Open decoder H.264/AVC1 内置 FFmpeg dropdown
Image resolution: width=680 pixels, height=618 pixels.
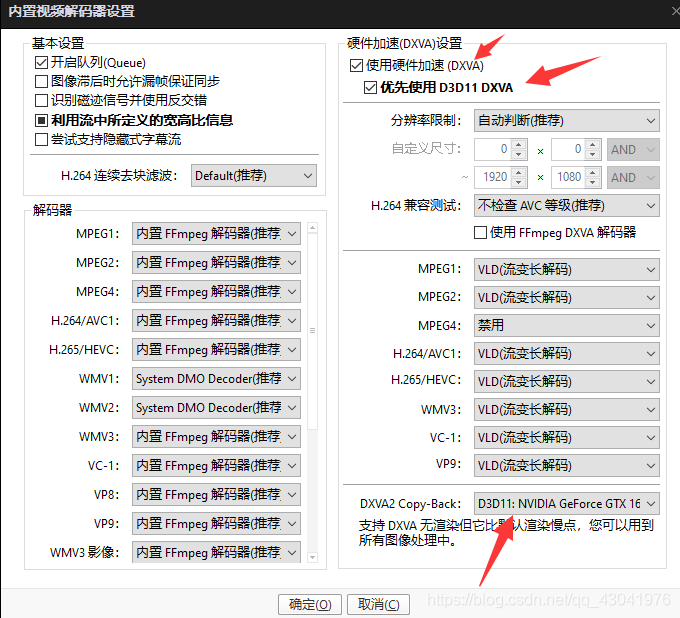(x=216, y=320)
